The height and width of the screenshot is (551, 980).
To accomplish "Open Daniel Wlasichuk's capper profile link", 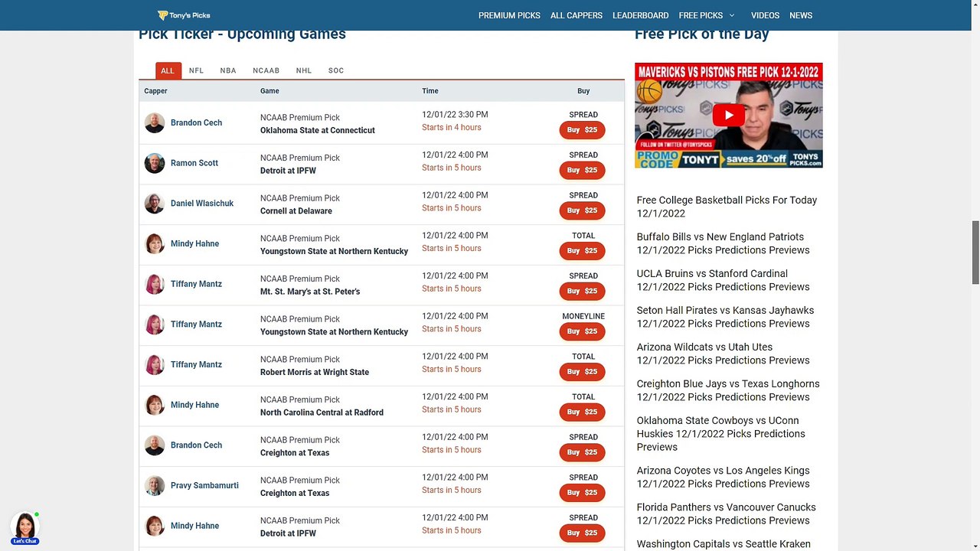I will point(202,204).
